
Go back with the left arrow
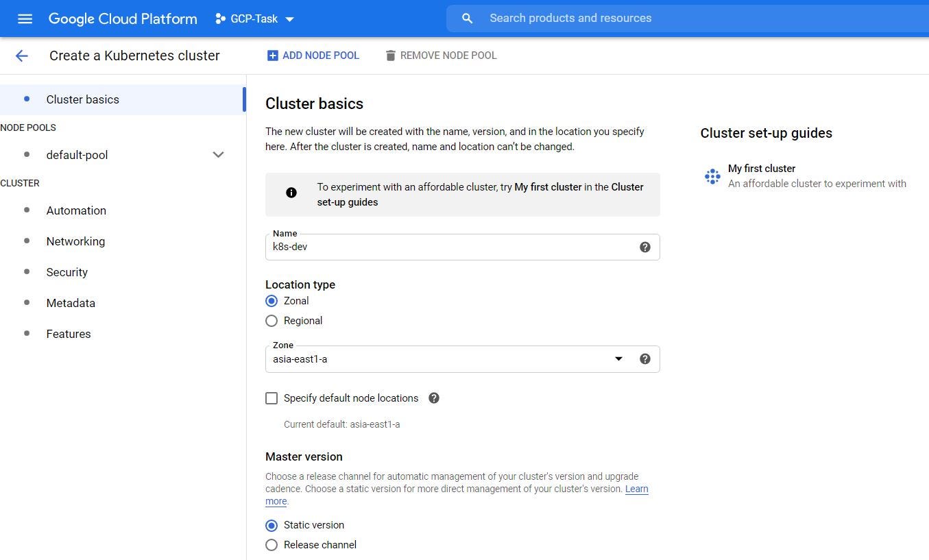[22, 56]
